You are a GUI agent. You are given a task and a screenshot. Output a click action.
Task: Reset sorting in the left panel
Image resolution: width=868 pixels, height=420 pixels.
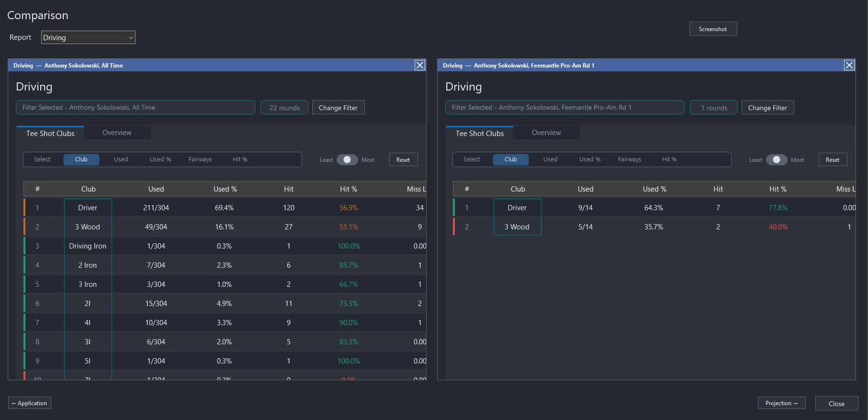coord(403,159)
